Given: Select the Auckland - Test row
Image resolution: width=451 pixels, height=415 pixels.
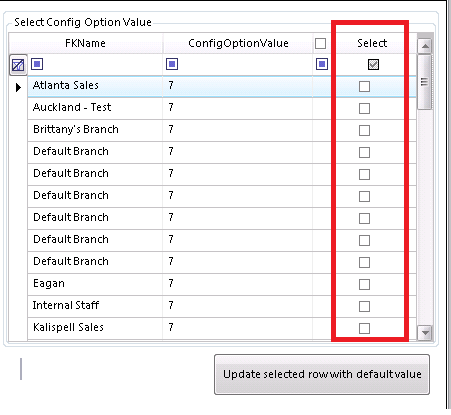Looking at the screenshot, I should click(x=222, y=108).
